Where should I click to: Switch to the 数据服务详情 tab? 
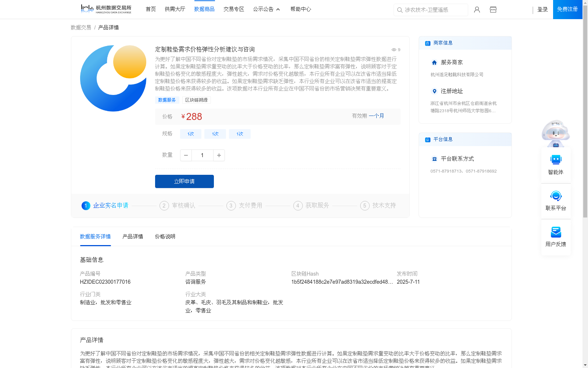pos(95,237)
